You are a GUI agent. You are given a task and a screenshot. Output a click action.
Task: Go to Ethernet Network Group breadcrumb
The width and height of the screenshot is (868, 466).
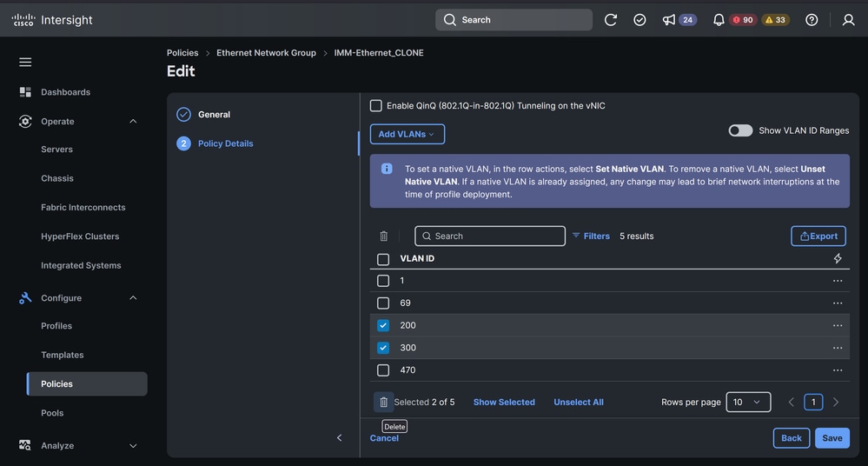266,53
